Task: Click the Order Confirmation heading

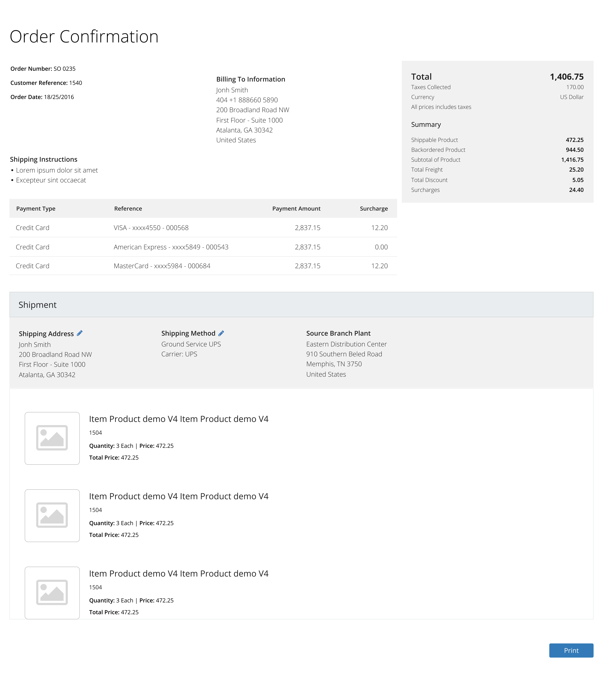Action: point(84,37)
